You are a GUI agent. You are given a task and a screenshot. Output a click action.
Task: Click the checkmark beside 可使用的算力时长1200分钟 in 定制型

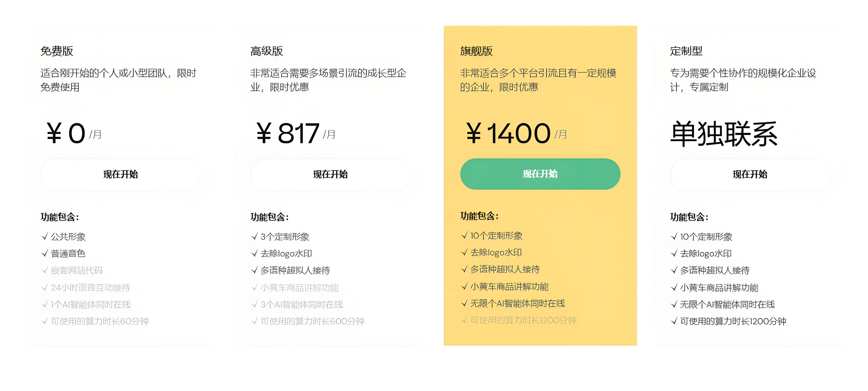674,321
